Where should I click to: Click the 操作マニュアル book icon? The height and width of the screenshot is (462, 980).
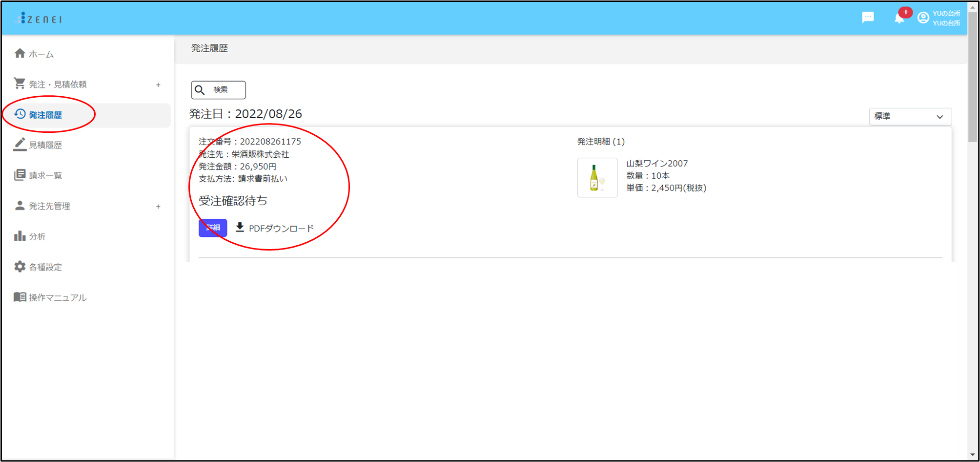(x=20, y=297)
